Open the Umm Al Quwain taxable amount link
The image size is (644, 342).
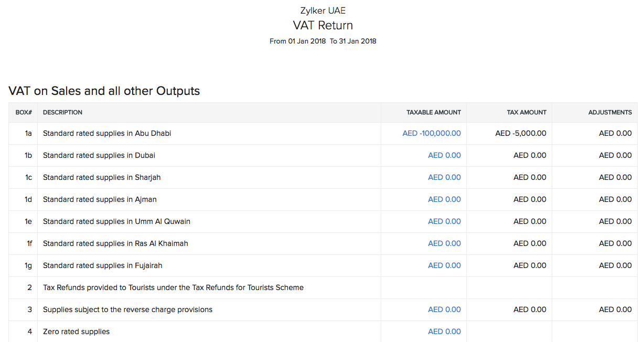[x=444, y=221]
